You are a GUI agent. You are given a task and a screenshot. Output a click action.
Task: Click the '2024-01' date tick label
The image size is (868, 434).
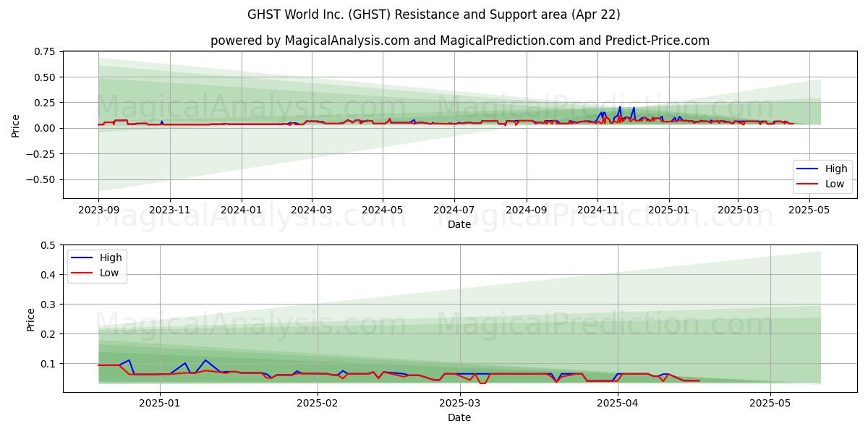click(241, 210)
